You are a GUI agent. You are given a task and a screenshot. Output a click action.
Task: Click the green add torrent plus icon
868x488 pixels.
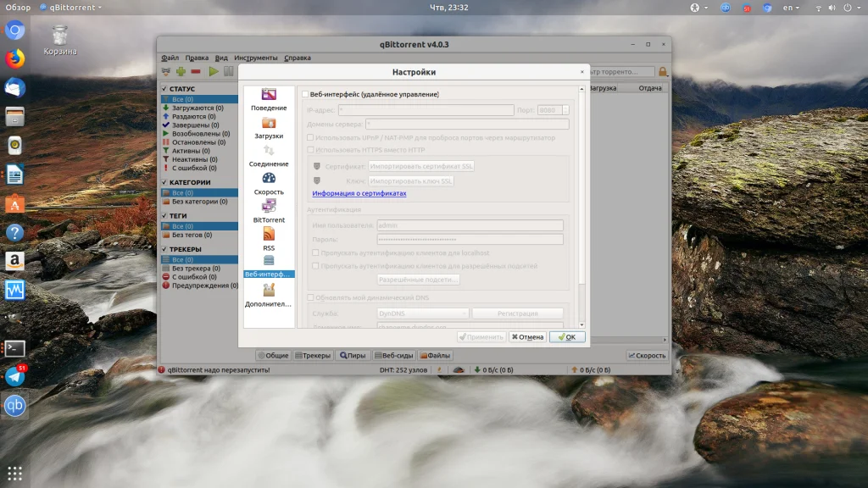[x=181, y=71]
